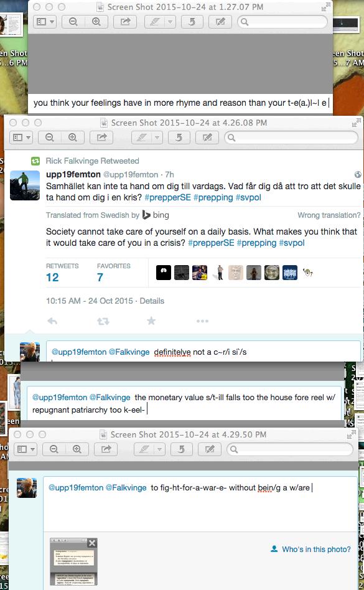Open sidebar view menu in 4.26.08 PM window

pyautogui.click(x=21, y=138)
